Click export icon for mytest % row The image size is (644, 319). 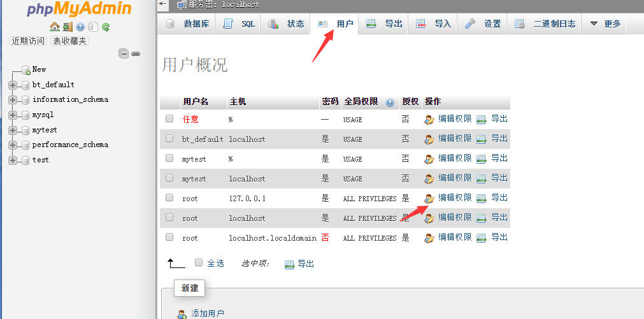482,159
